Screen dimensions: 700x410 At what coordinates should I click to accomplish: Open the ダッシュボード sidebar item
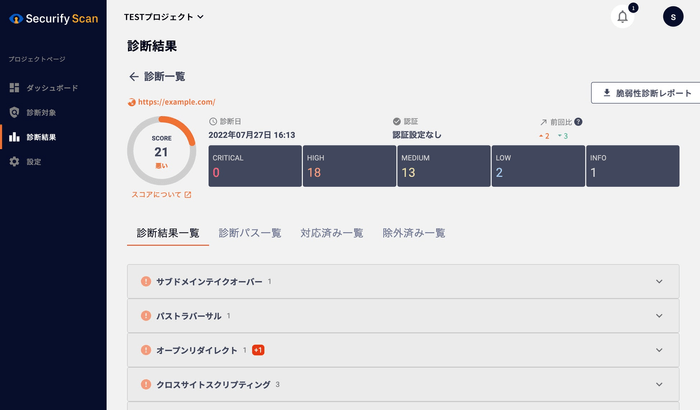52,88
